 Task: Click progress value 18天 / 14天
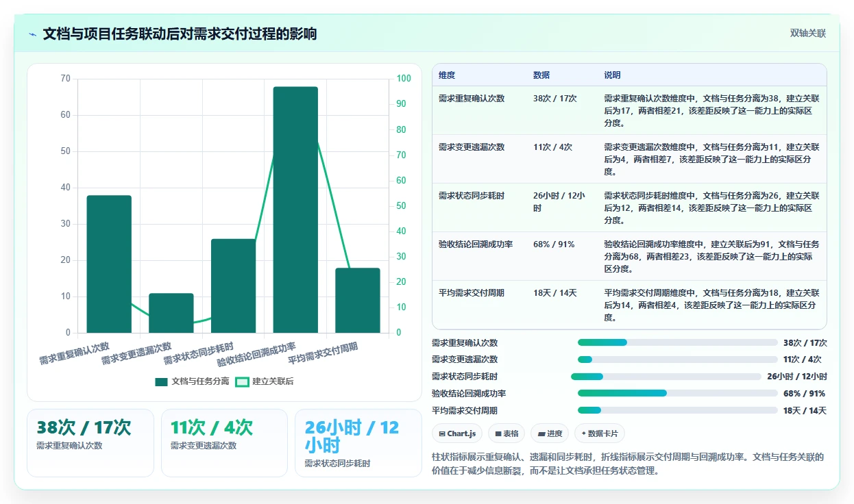(x=805, y=410)
